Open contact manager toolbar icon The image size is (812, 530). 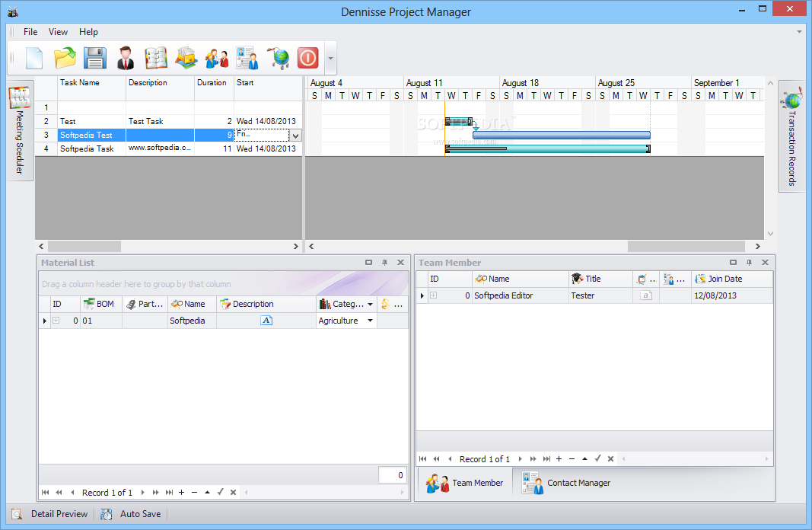pos(247,58)
